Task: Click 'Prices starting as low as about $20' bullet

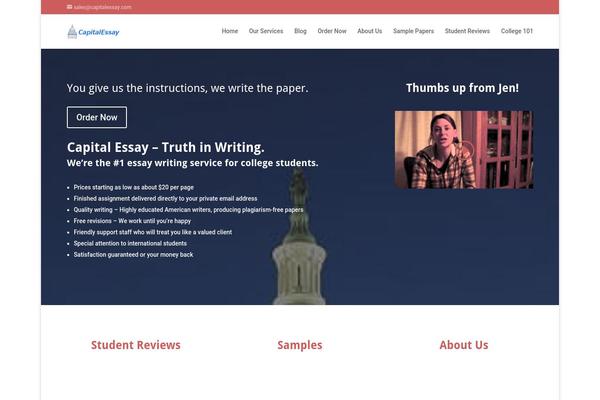Action: pyautogui.click(x=134, y=187)
